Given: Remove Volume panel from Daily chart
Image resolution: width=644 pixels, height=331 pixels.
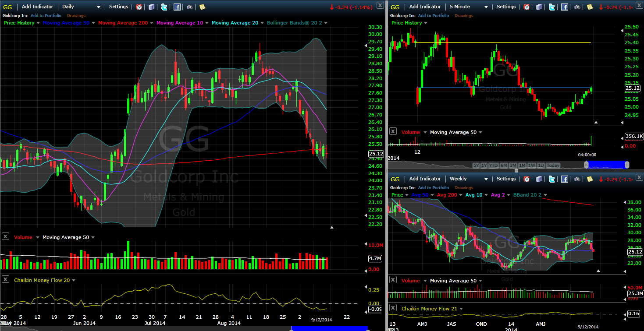Looking at the screenshot, I should (x=5, y=236).
